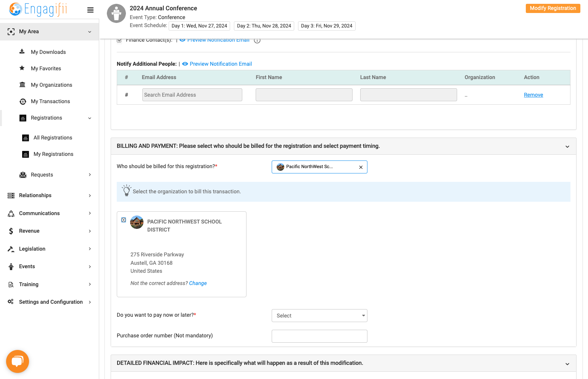Click the Purchase order number field

[319, 336]
